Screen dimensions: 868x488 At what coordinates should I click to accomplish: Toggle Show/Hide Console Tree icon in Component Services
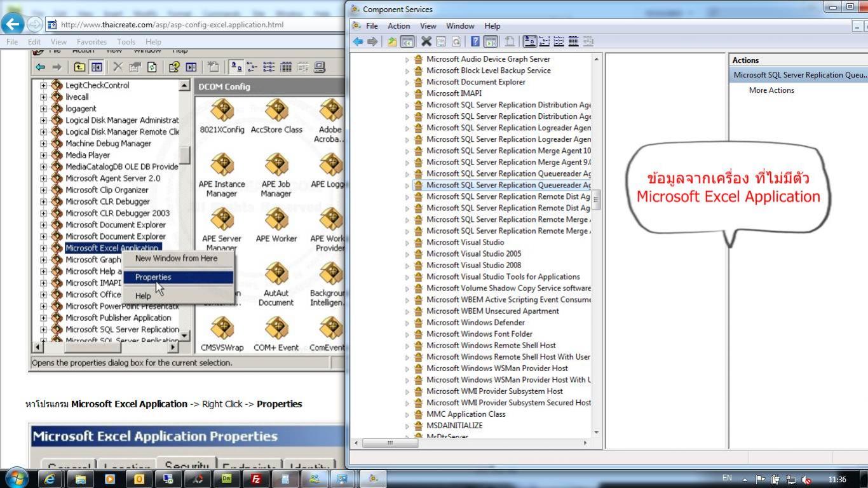coord(407,41)
